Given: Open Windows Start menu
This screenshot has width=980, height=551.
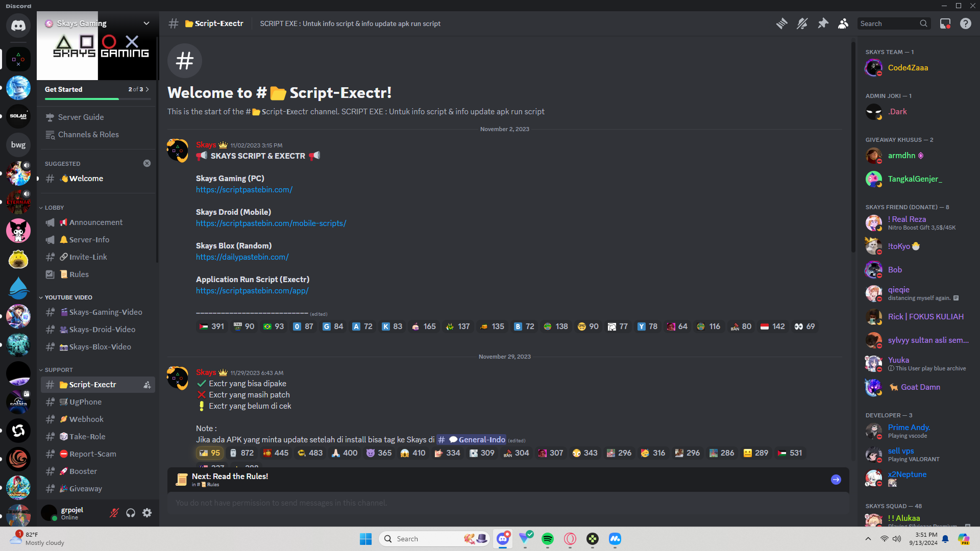Looking at the screenshot, I should point(366,539).
